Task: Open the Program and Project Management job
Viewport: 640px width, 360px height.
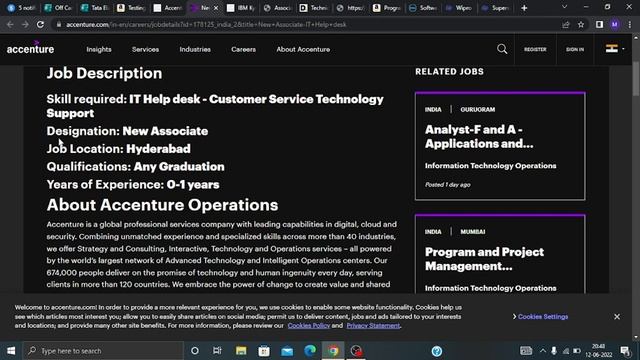Action: point(484,259)
